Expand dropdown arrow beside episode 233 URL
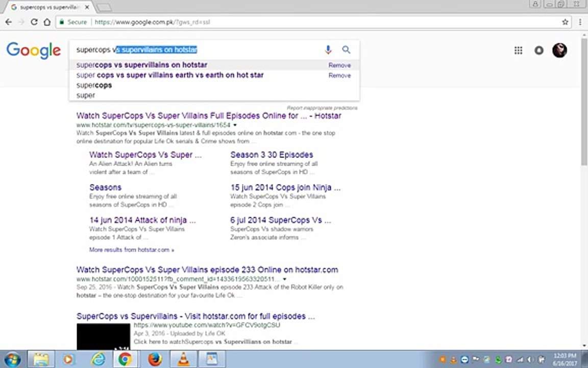This screenshot has height=368, width=588. 285,279
